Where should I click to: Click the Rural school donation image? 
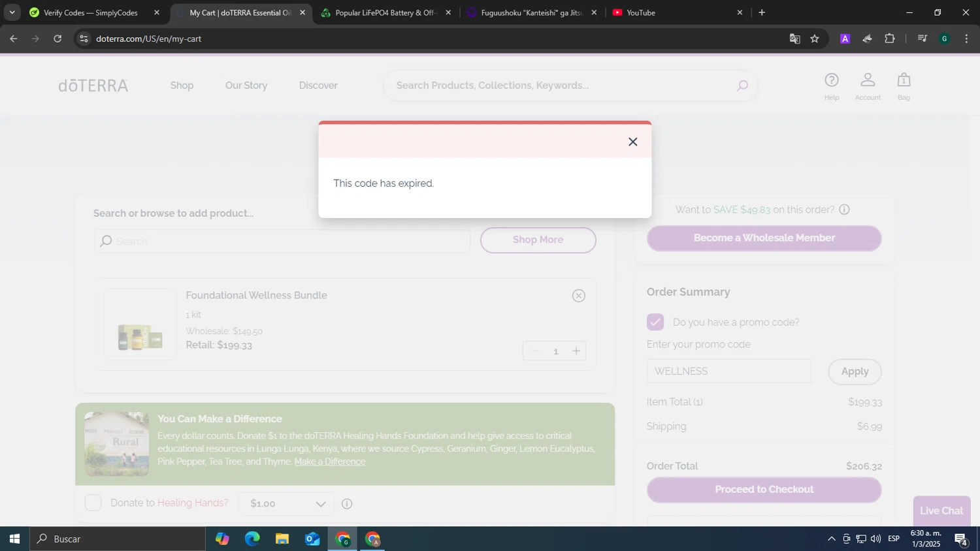(117, 444)
